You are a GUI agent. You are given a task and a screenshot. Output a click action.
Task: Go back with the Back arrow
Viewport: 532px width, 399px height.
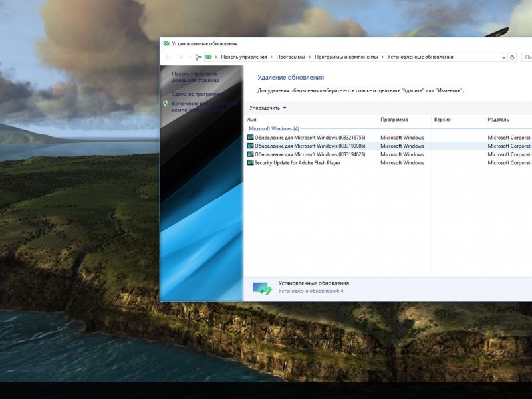tap(168, 57)
